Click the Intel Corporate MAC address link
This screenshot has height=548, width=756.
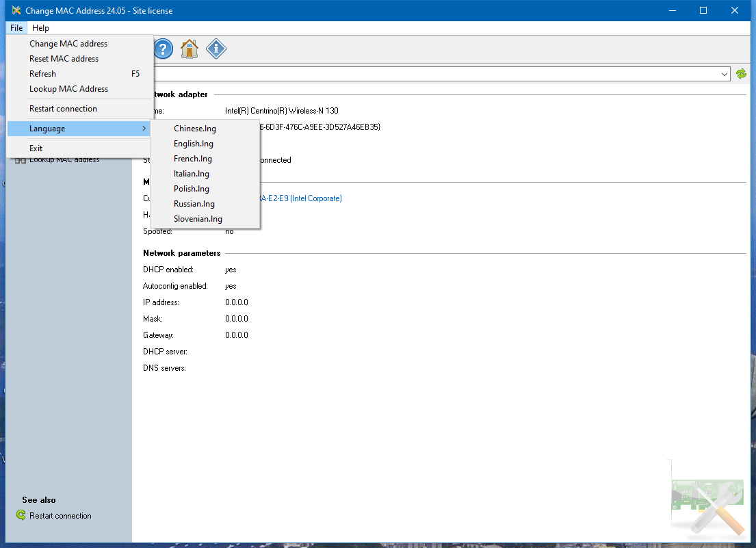pos(301,198)
